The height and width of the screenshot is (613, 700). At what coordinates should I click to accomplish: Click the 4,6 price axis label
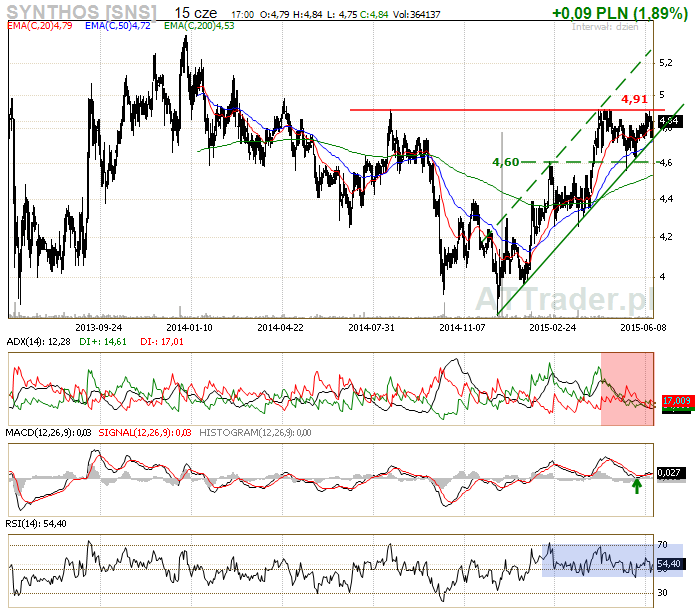click(x=666, y=163)
